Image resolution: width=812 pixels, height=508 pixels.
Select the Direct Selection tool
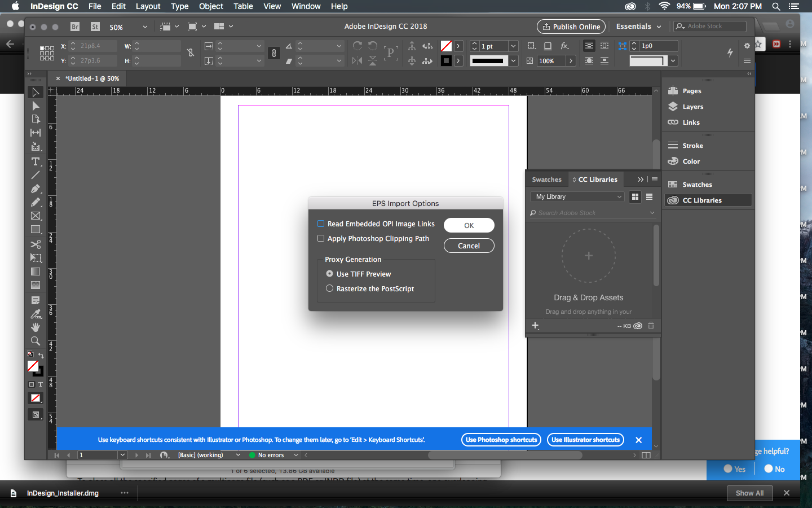(x=36, y=106)
